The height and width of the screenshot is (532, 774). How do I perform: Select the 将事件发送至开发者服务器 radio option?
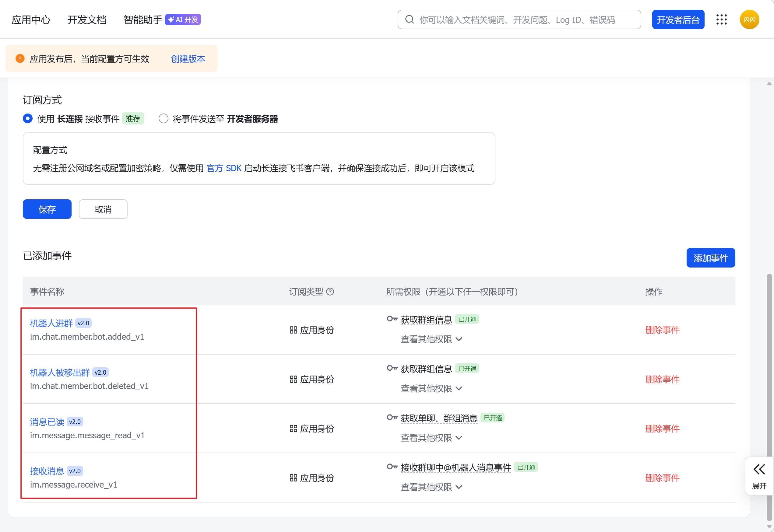click(x=164, y=119)
